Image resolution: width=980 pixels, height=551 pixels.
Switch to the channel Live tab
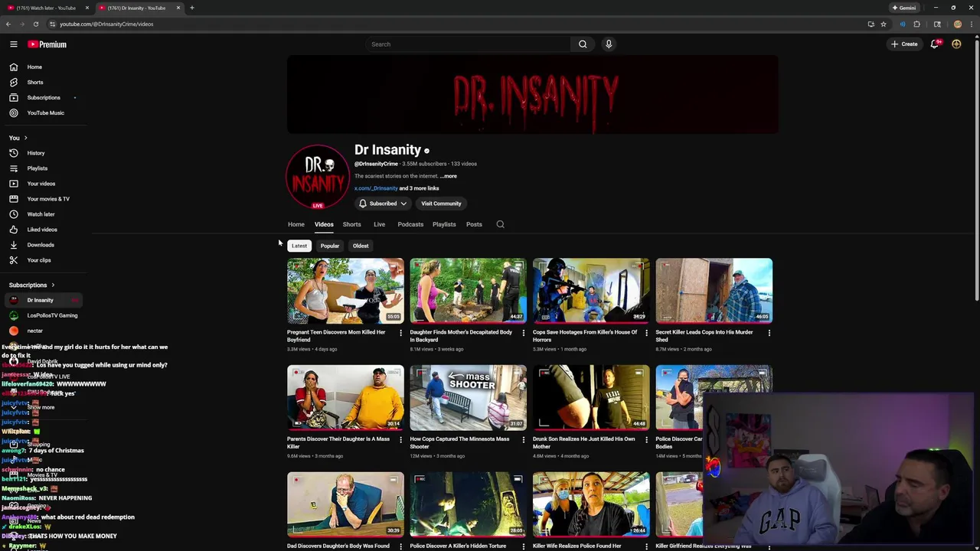(x=379, y=224)
